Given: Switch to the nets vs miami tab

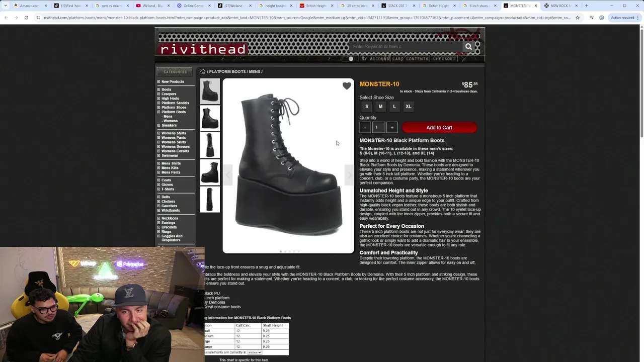Looking at the screenshot, I should point(112,6).
